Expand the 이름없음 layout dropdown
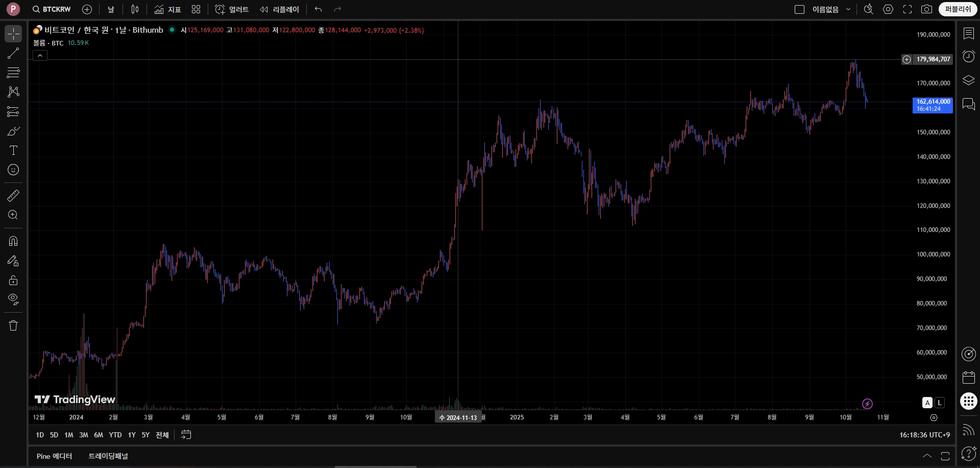Viewport: 980px width, 468px height. tap(848, 9)
